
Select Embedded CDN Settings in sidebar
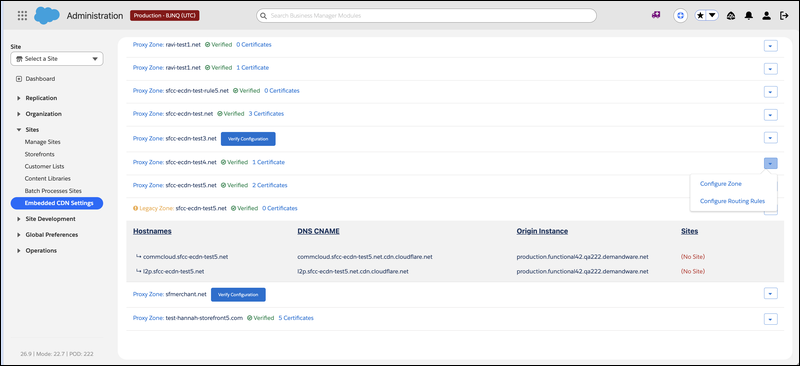[57, 203]
